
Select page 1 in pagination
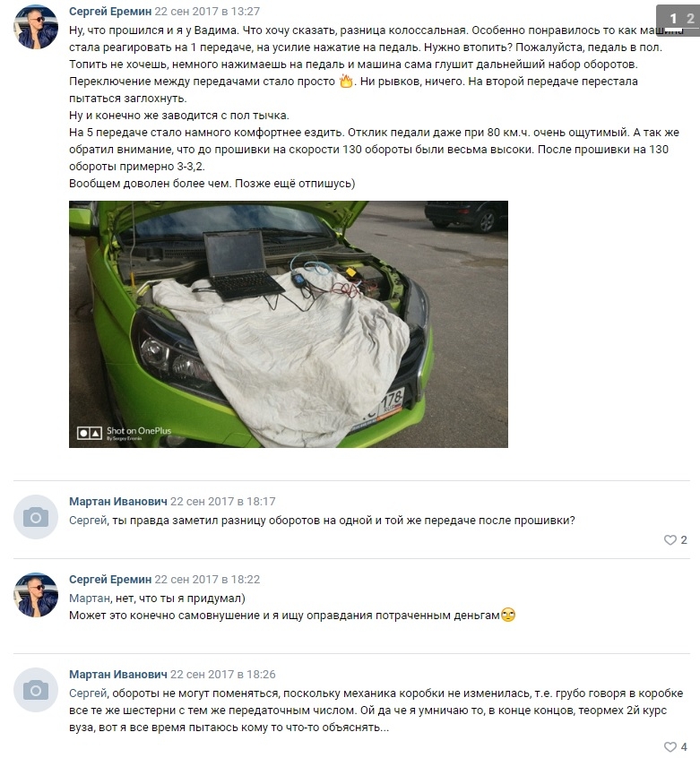(x=673, y=19)
